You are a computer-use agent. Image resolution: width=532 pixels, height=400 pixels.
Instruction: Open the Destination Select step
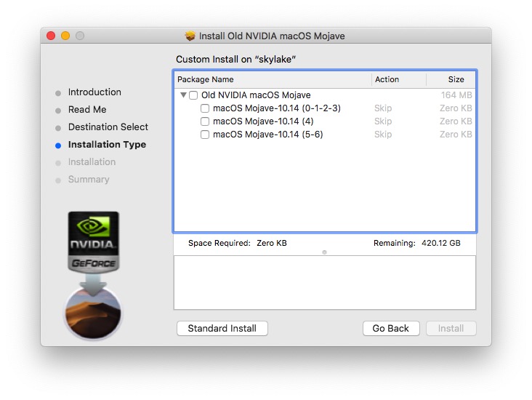click(x=108, y=127)
